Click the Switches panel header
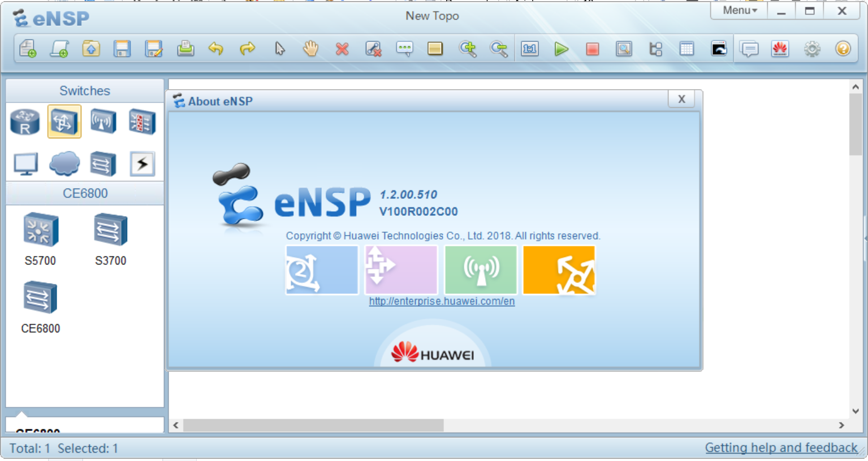 85,90
